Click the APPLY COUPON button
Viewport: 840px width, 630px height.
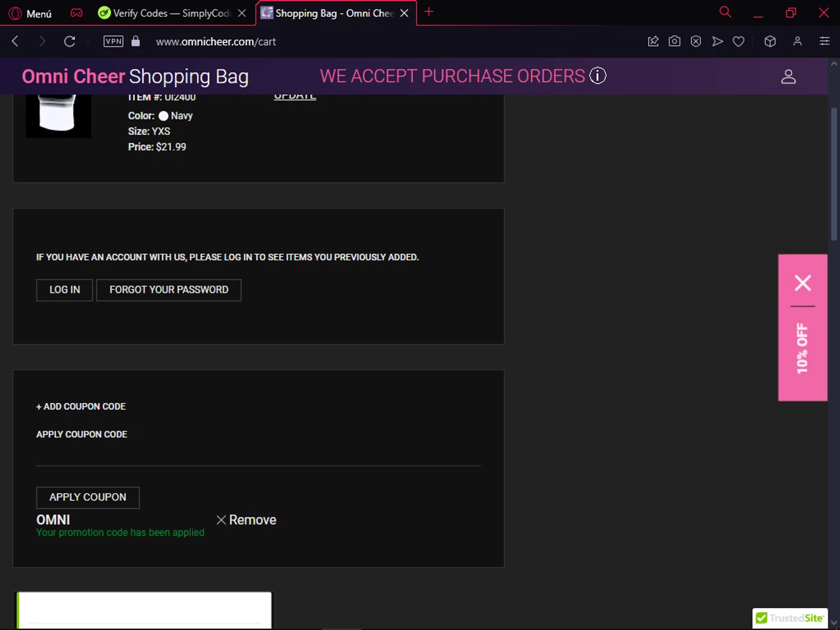88,497
